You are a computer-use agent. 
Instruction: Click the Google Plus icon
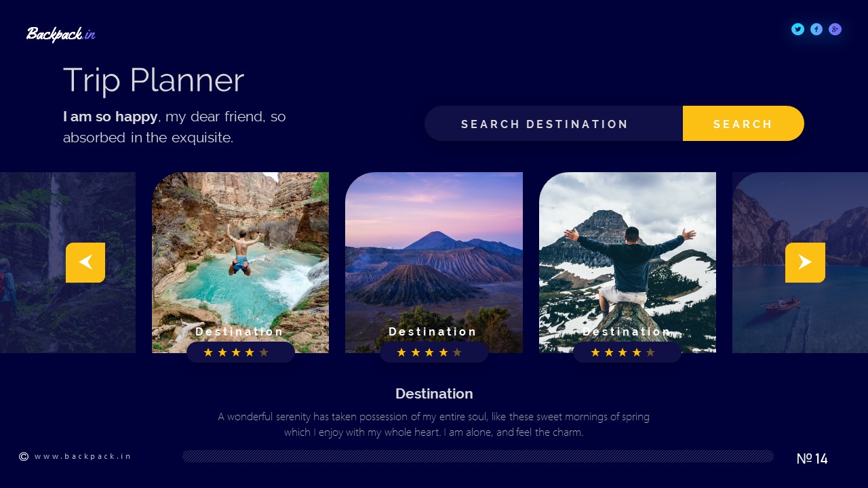tap(835, 29)
